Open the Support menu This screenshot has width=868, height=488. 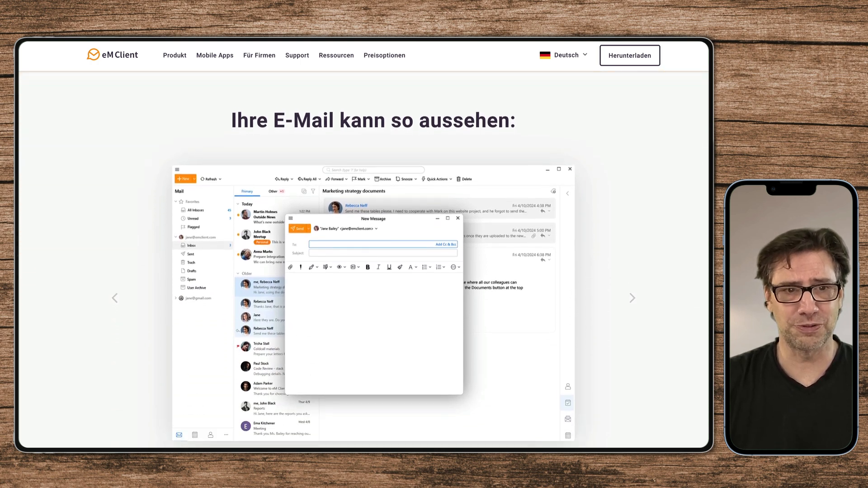click(x=297, y=55)
